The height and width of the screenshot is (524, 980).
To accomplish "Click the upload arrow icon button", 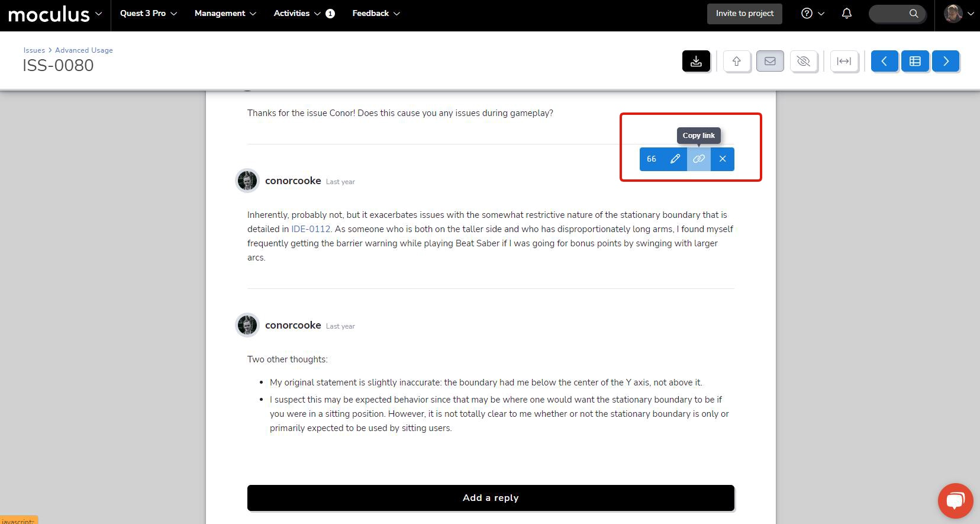I will [737, 61].
